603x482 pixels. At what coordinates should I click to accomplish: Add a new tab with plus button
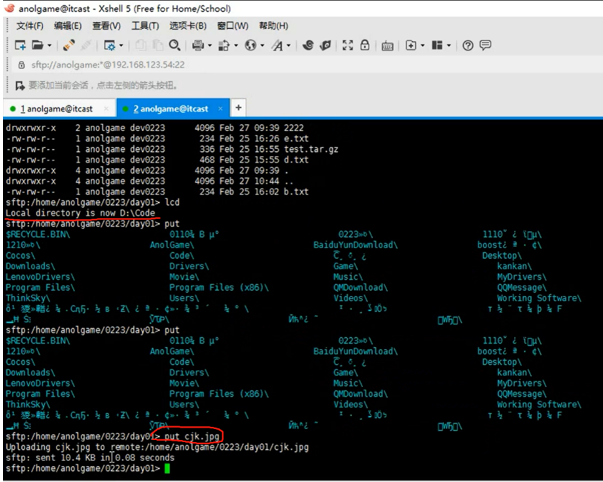pyautogui.click(x=238, y=108)
